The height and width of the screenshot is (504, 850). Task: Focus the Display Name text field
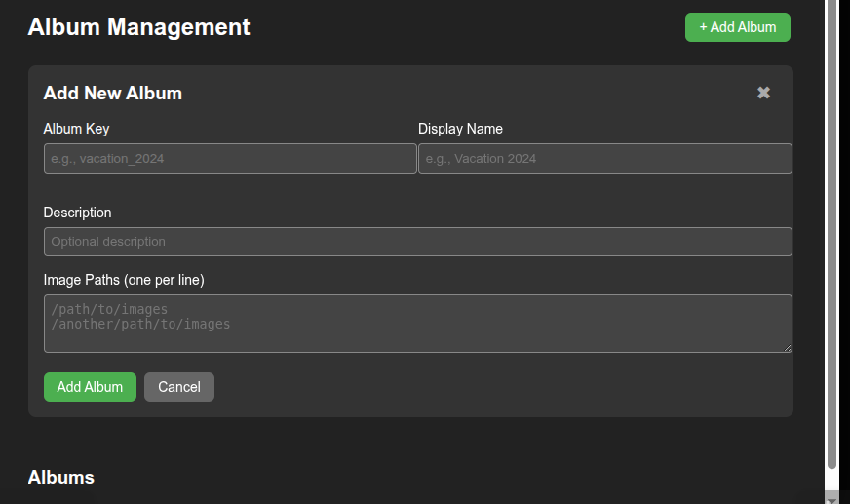605,158
